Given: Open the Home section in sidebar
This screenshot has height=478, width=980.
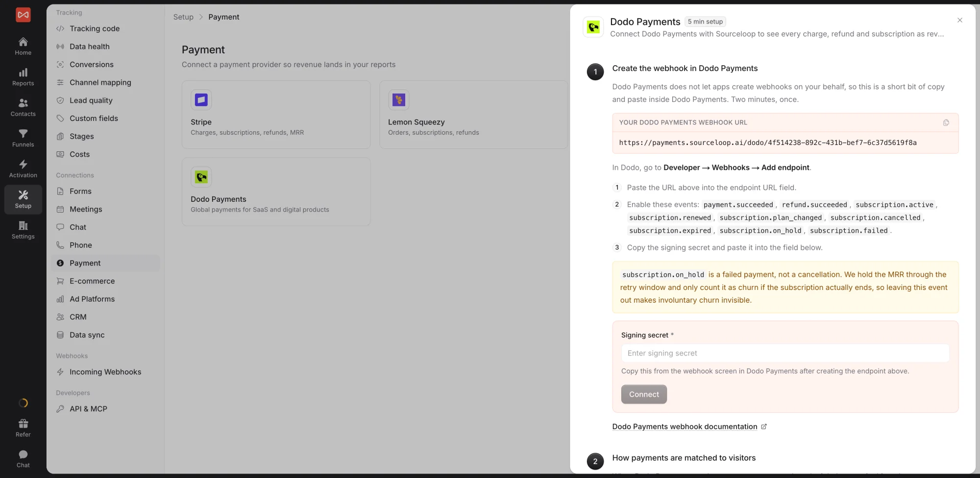Looking at the screenshot, I should [x=23, y=46].
